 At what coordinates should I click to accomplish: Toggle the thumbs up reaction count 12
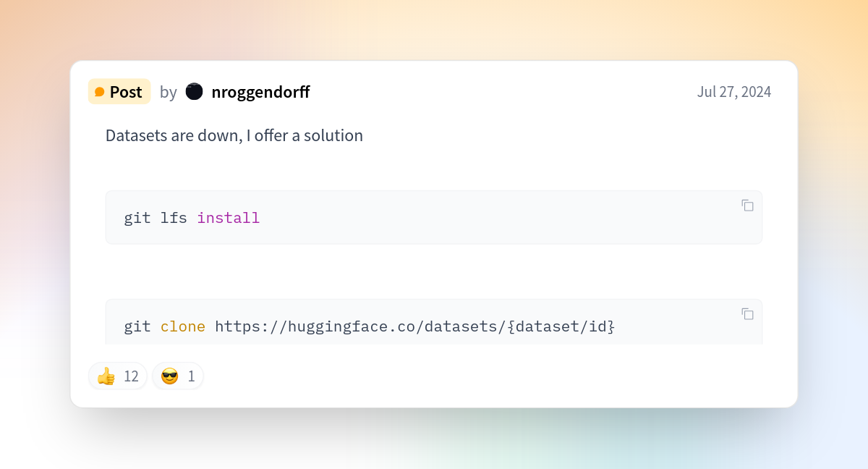[118, 376]
